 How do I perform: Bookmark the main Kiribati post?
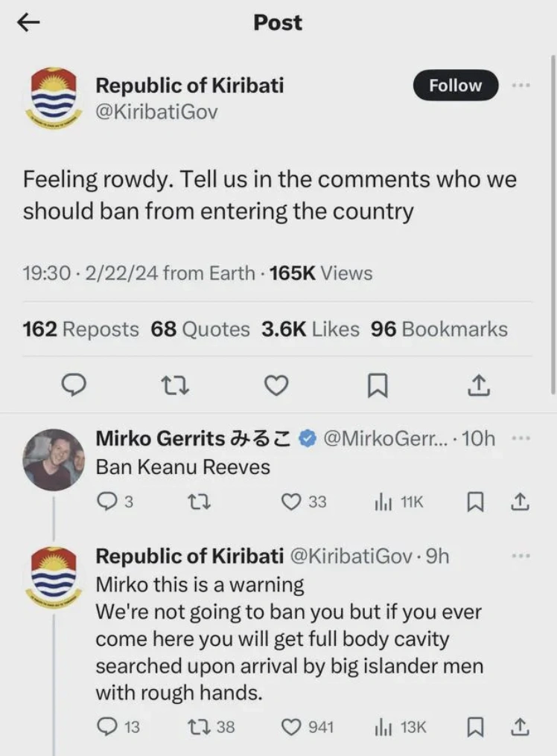point(378,385)
